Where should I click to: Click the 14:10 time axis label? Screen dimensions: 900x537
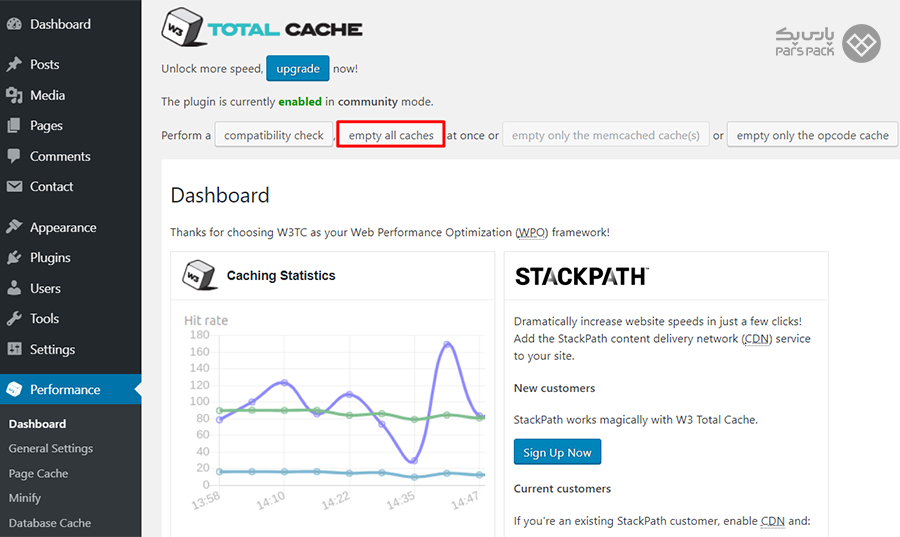tap(270, 500)
